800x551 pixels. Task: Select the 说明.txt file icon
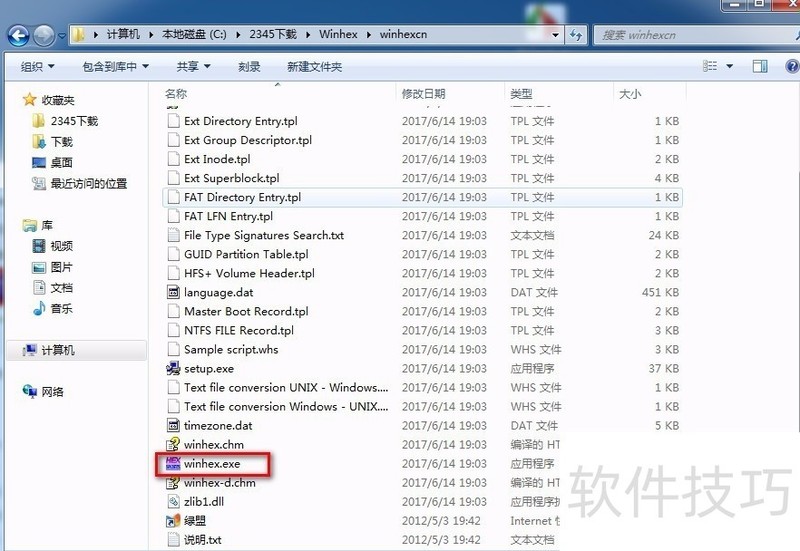point(173,539)
